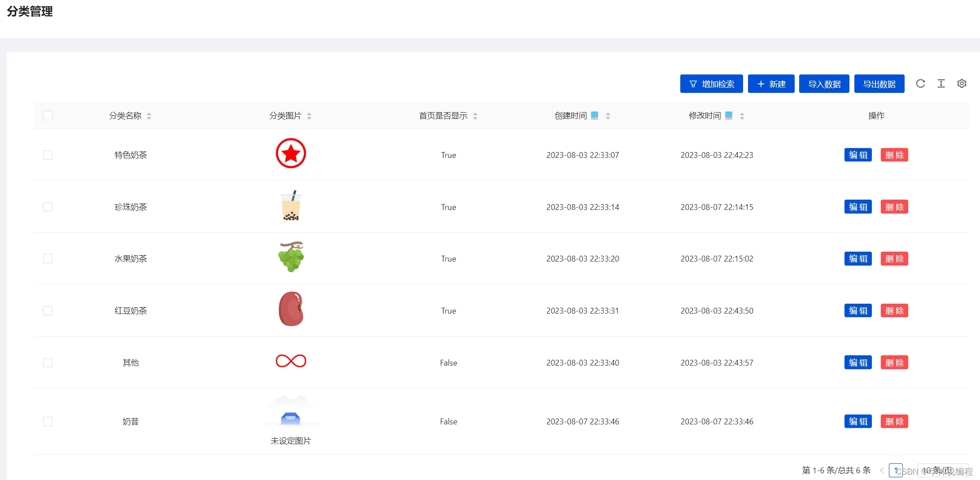The height and width of the screenshot is (480, 980).
Task: Open the 10 条/页 page size dropdown
Action: click(943, 470)
